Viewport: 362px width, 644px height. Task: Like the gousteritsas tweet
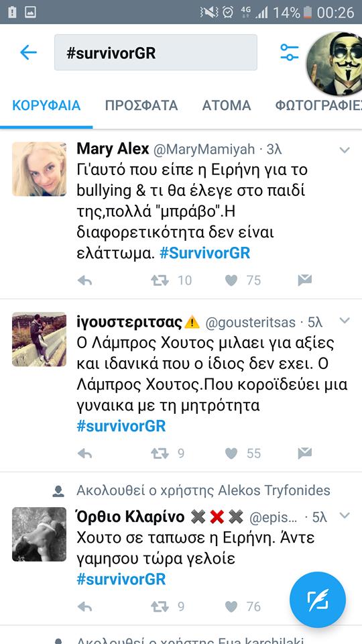point(231,453)
